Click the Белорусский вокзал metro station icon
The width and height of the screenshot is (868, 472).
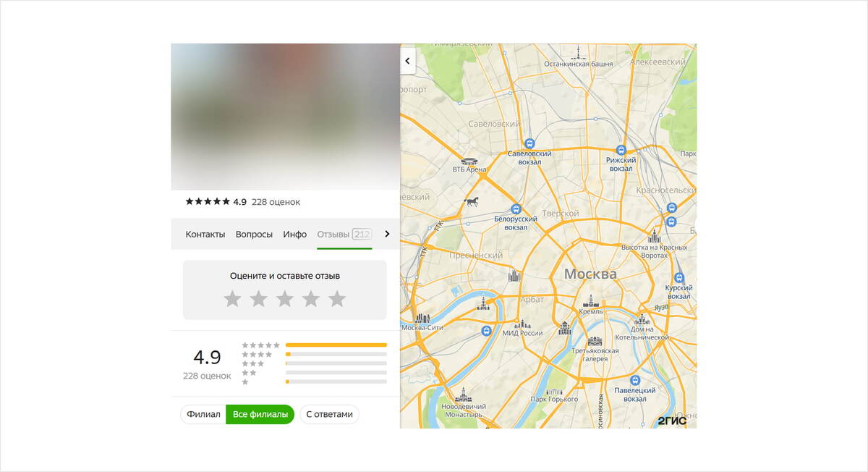click(x=516, y=208)
